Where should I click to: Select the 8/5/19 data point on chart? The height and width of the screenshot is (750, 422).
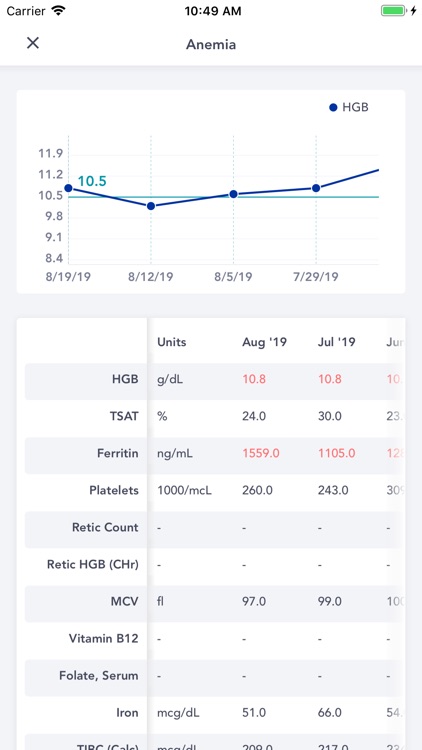pyautogui.click(x=233, y=194)
